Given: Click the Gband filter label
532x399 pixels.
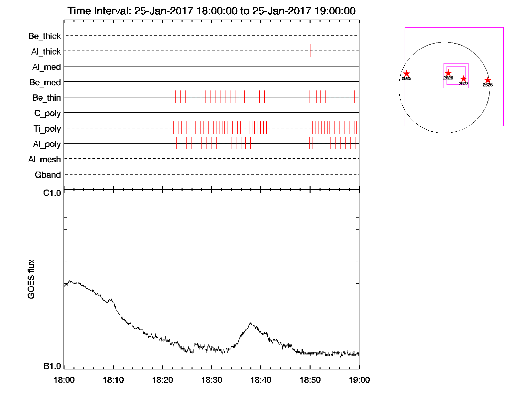Looking at the screenshot, I should [48, 175].
